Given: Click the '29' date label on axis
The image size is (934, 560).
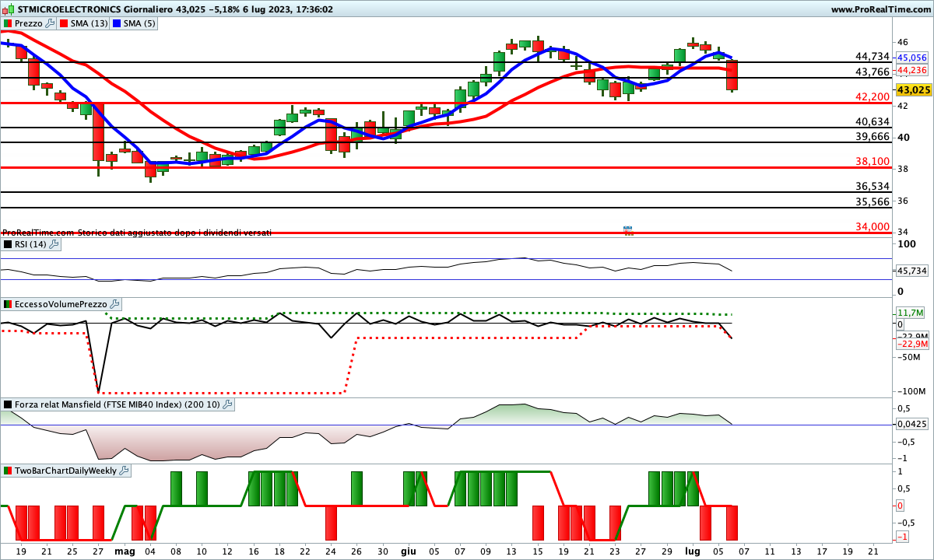Looking at the screenshot, I should (666, 551).
